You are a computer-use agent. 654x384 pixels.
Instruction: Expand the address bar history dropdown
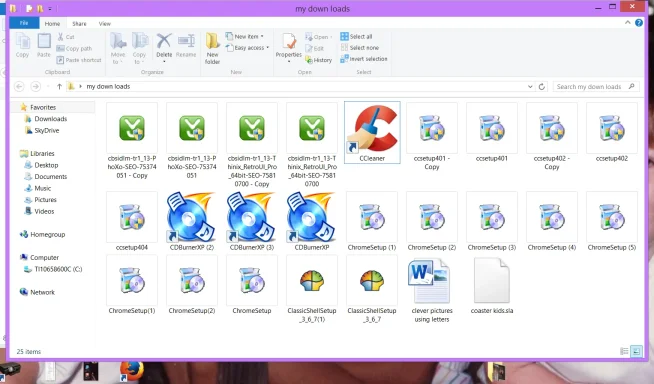(530, 87)
